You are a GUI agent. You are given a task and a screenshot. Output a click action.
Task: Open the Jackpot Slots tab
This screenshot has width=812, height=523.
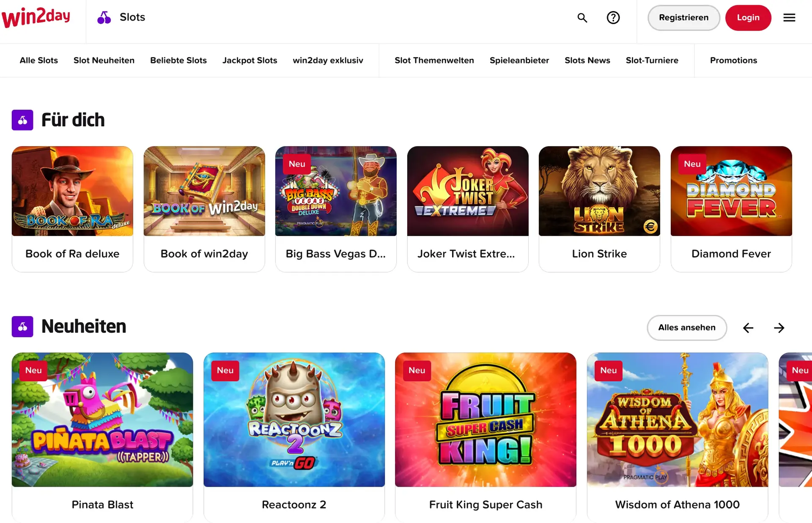tap(250, 60)
